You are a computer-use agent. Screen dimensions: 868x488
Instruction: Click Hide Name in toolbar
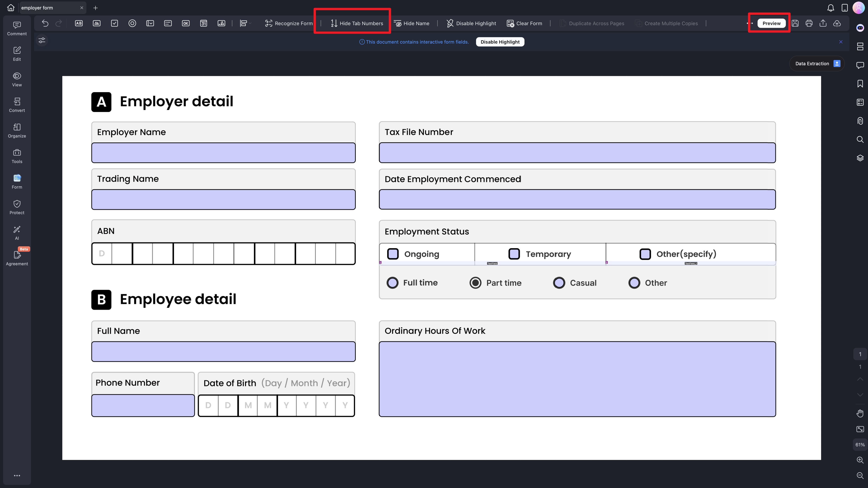click(x=412, y=23)
